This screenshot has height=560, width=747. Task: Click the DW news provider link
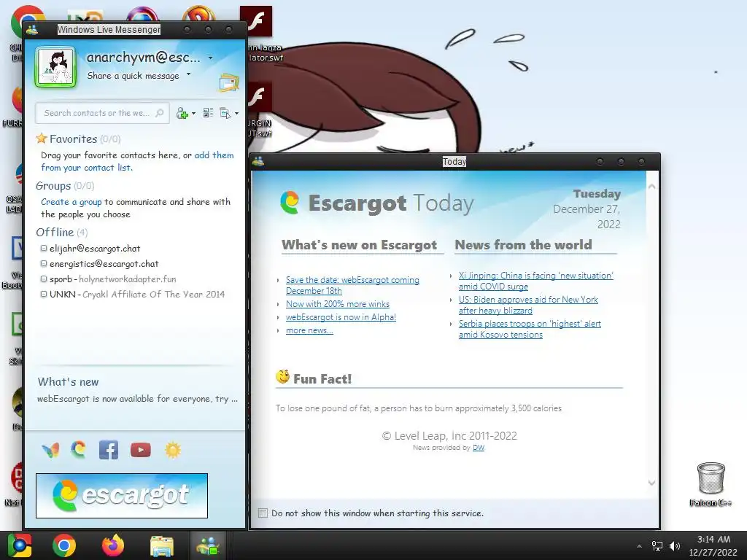point(479,448)
